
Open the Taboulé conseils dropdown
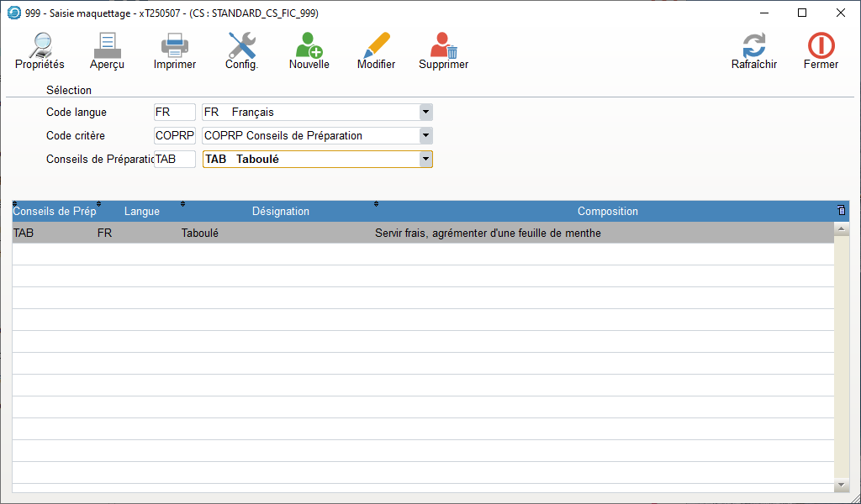tap(425, 159)
